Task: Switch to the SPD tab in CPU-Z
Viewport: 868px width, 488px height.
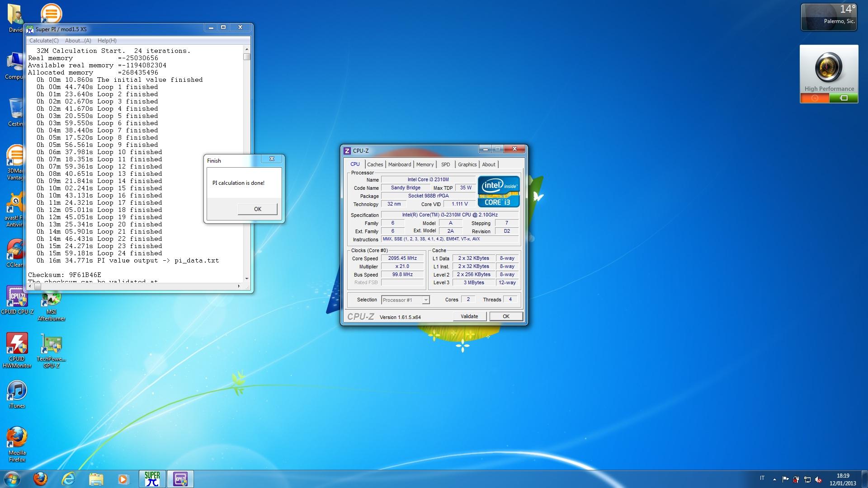Action: 446,164
